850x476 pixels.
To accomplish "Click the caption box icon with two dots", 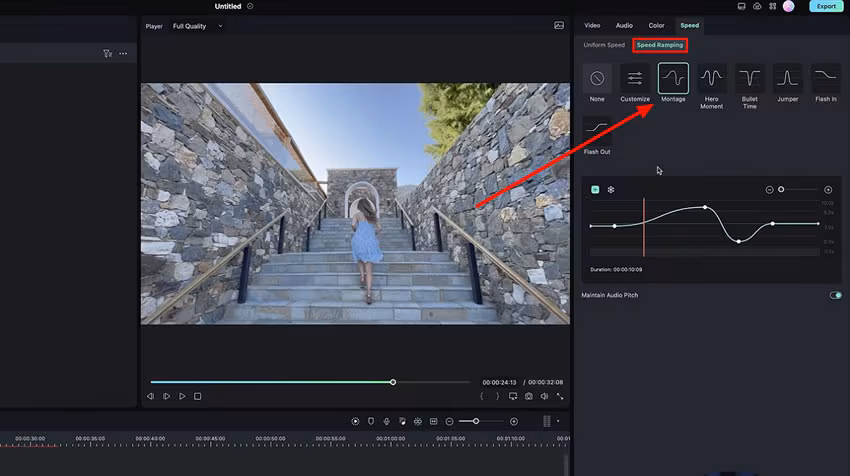I will (x=434, y=421).
